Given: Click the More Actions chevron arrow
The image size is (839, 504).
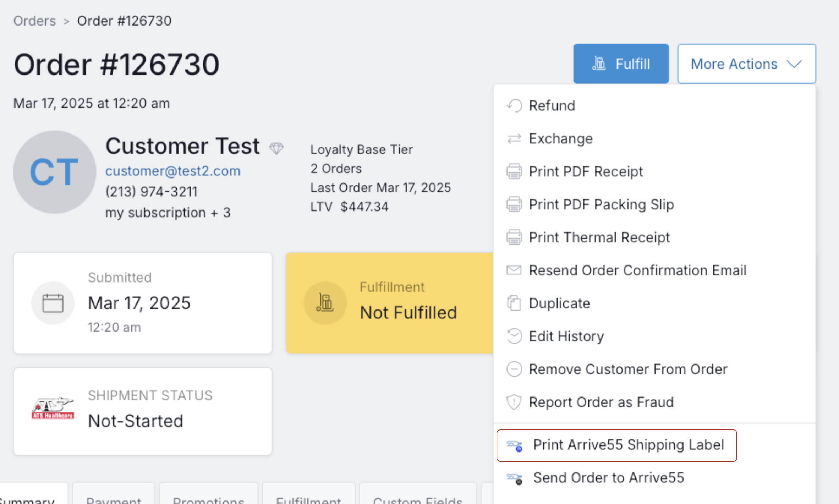Looking at the screenshot, I should click(794, 64).
